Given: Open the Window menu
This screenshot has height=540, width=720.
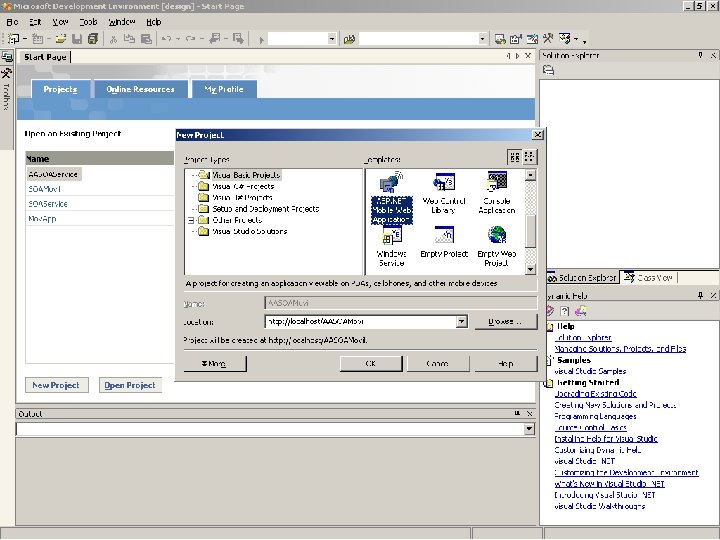Looking at the screenshot, I should pos(122,22).
